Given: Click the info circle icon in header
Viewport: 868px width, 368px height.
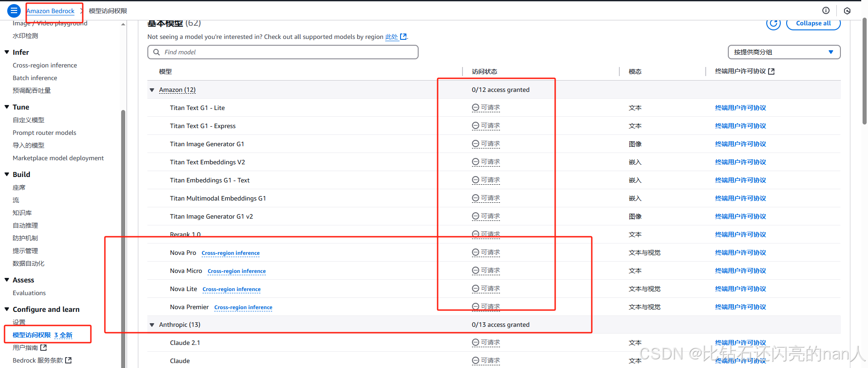Looking at the screenshot, I should click(826, 10).
